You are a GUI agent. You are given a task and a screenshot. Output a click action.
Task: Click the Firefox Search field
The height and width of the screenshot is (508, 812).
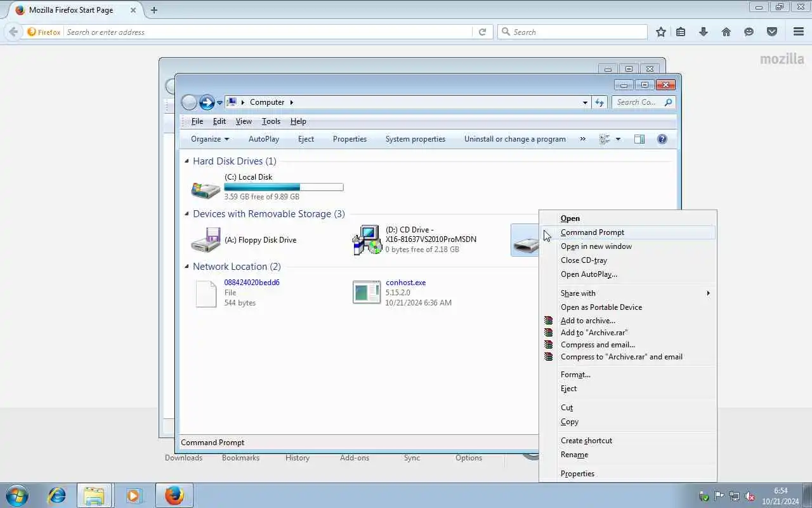572,32
